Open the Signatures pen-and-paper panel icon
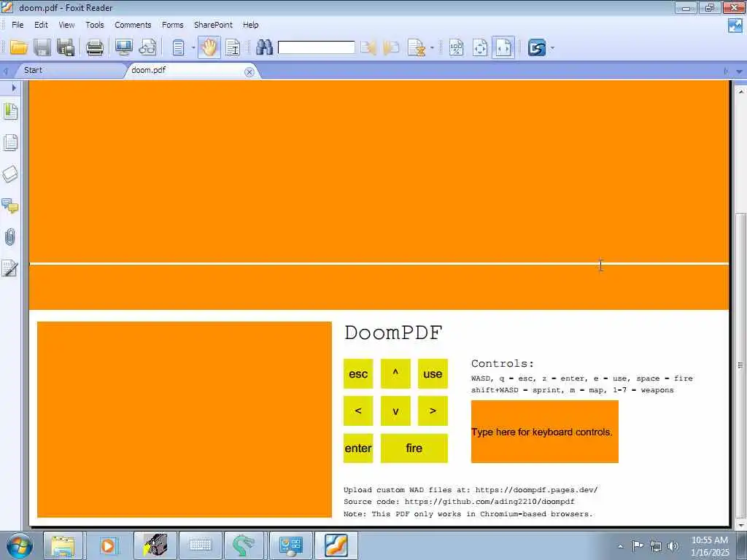Screen dimensions: 747x560 point(10,268)
